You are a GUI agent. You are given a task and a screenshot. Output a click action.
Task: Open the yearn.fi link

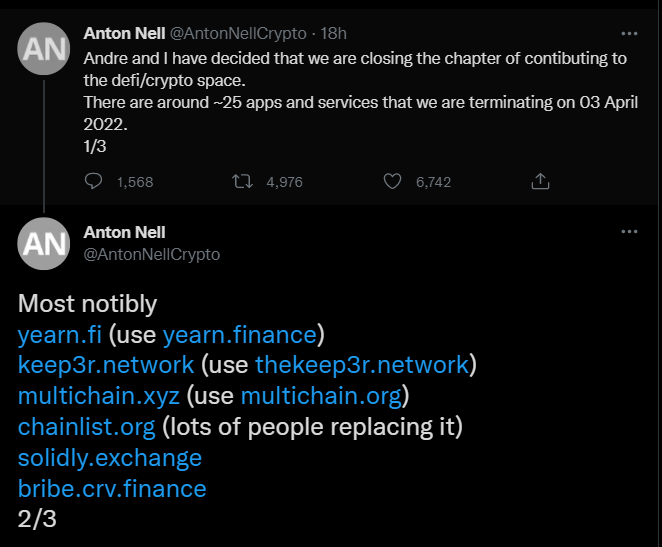pyautogui.click(x=60, y=335)
